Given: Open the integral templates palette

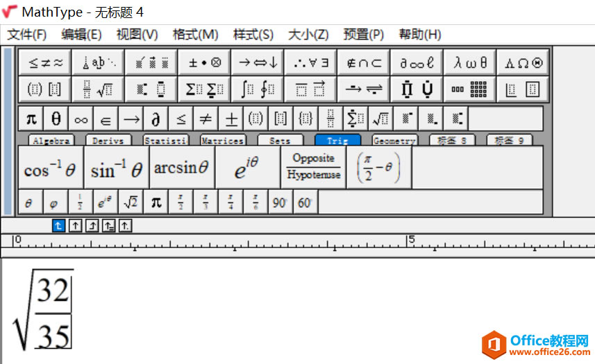Looking at the screenshot, I should click(x=258, y=89).
